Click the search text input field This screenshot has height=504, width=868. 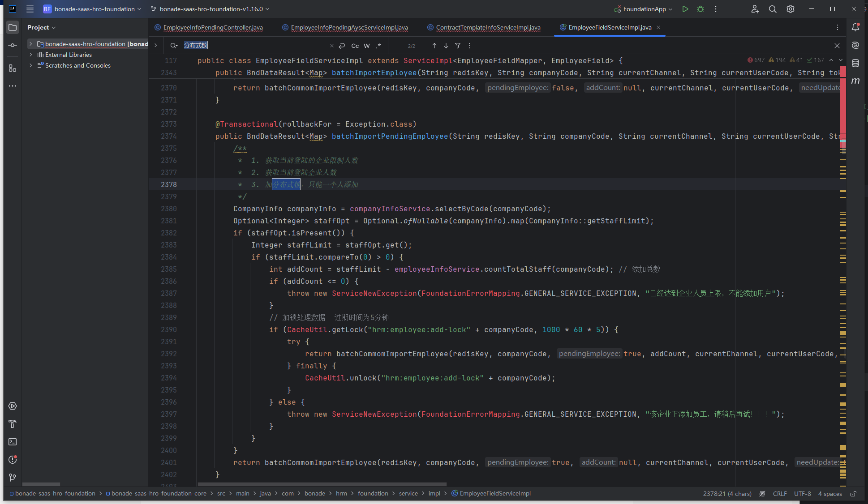tap(255, 46)
